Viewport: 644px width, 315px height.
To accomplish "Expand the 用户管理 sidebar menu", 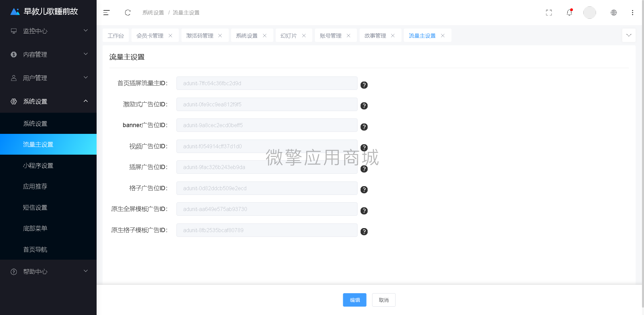I will tap(48, 78).
